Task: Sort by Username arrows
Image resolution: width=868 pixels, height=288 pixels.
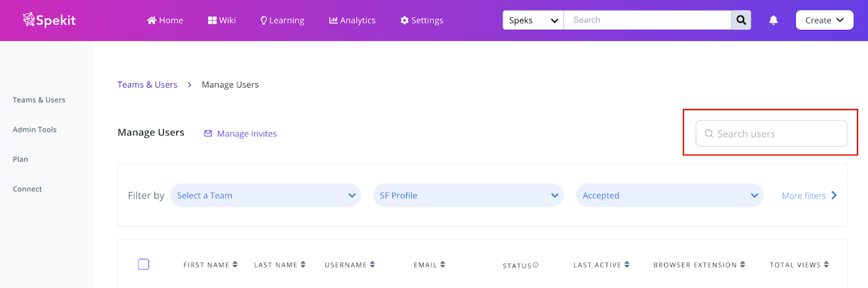Action: click(372, 265)
